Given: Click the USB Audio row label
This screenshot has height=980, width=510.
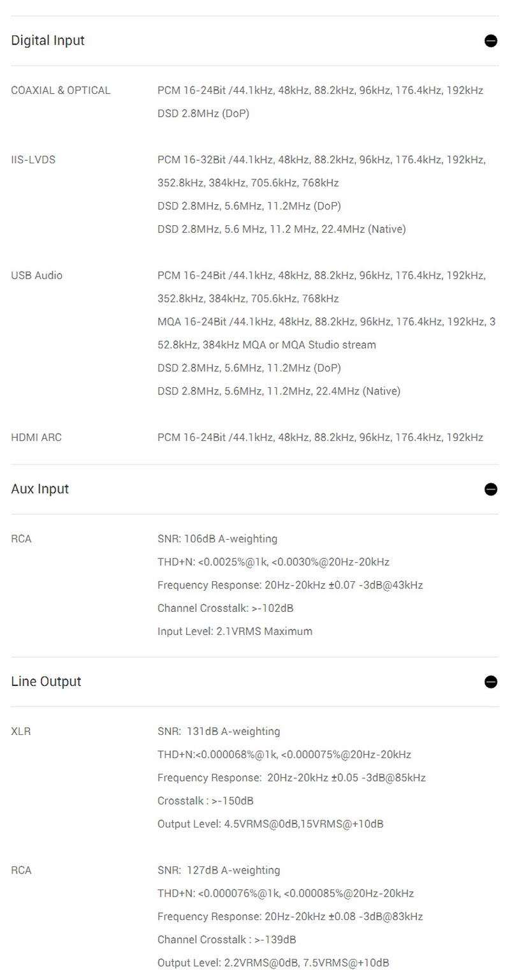Looking at the screenshot, I should point(36,276).
